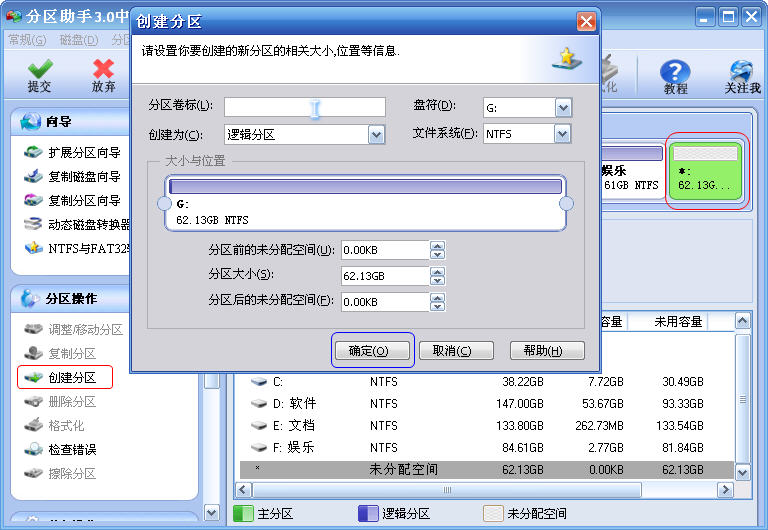Open 扩展分区向导 in the sidebar
This screenshot has width=768, height=530.
[x=84, y=153]
